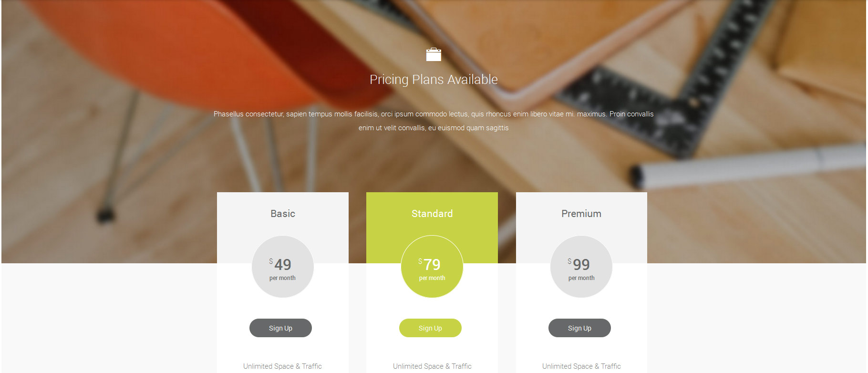Select the Premium plan title
The width and height of the screenshot is (868, 373).
(x=581, y=214)
